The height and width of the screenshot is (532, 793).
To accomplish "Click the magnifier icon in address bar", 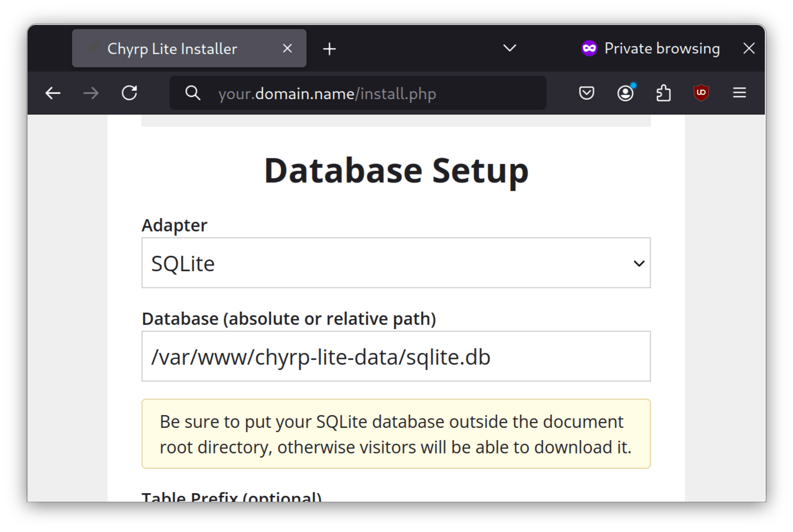I will 193,93.
